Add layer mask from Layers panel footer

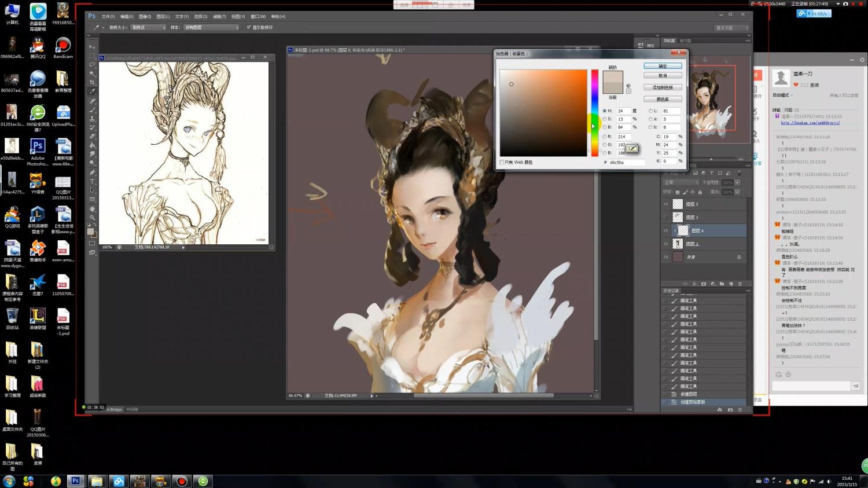[704, 284]
